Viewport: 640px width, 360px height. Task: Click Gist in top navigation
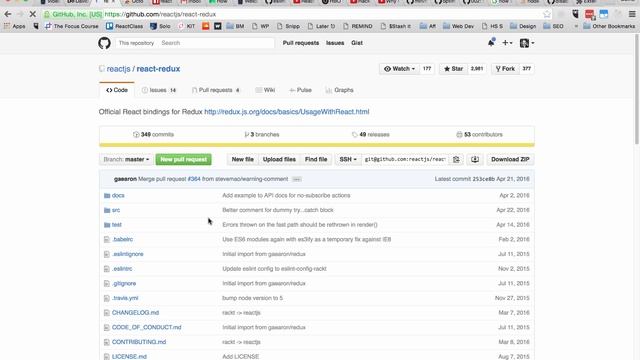[x=357, y=43]
